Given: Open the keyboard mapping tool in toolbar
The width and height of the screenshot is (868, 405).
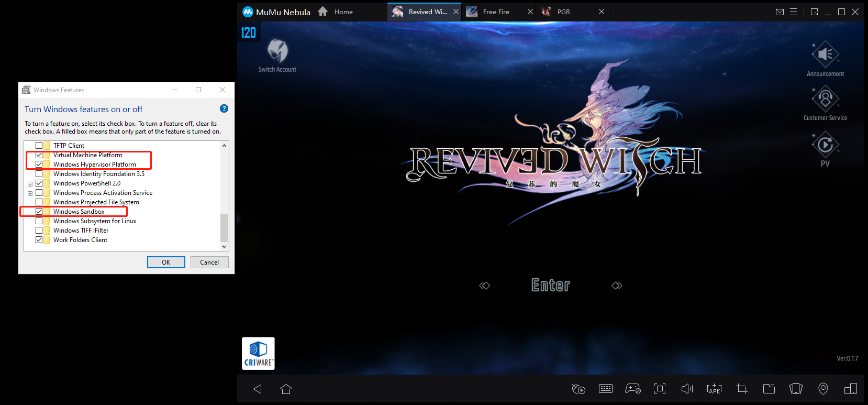Looking at the screenshot, I should 606,388.
